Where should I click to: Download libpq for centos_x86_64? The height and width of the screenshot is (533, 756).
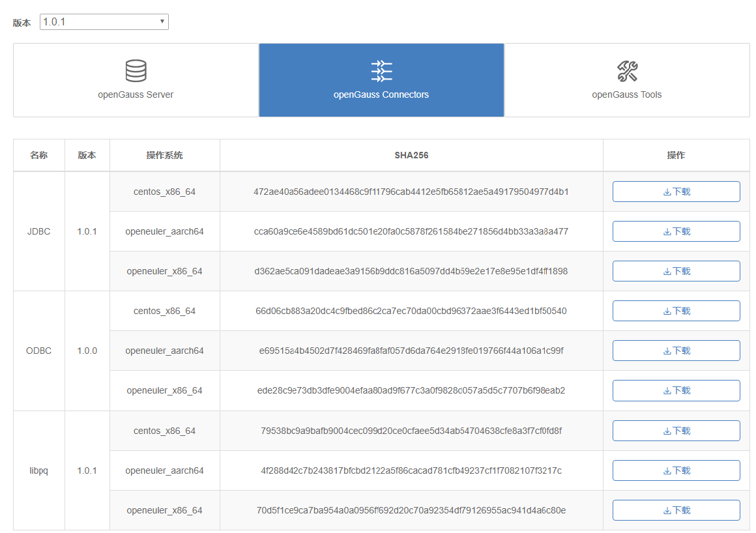click(667, 430)
